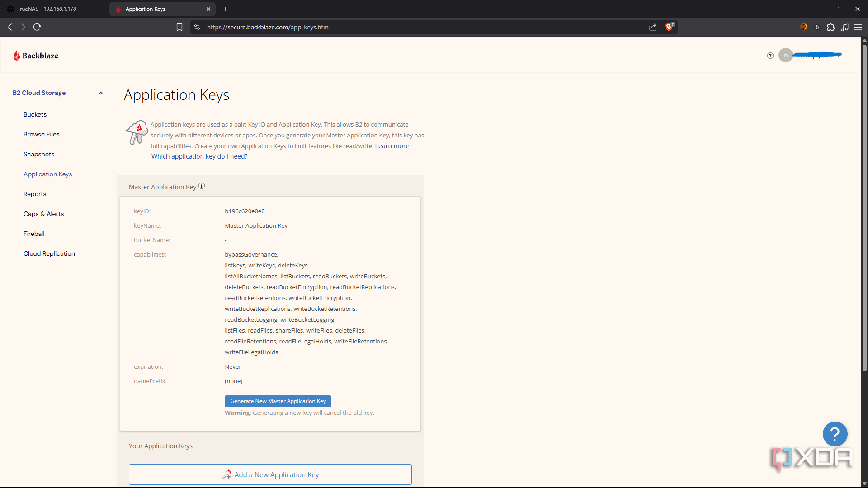The height and width of the screenshot is (488, 868).
Task: Open the extensions puzzle icon
Action: (x=830, y=27)
